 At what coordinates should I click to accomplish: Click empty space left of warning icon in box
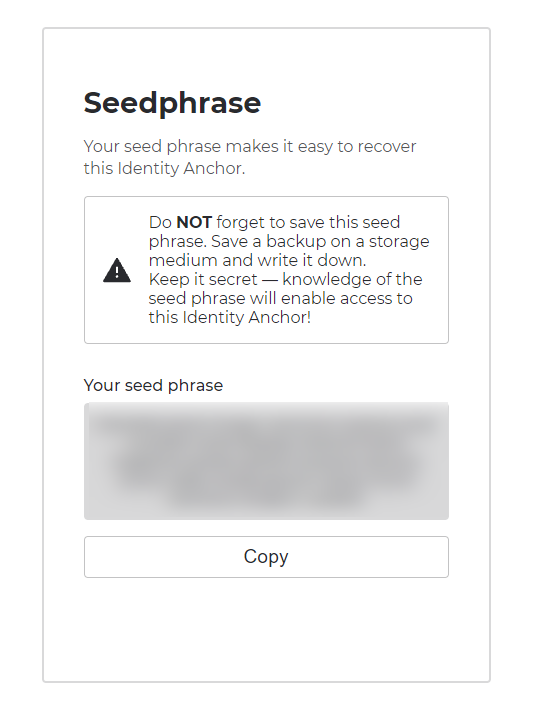coord(94,270)
